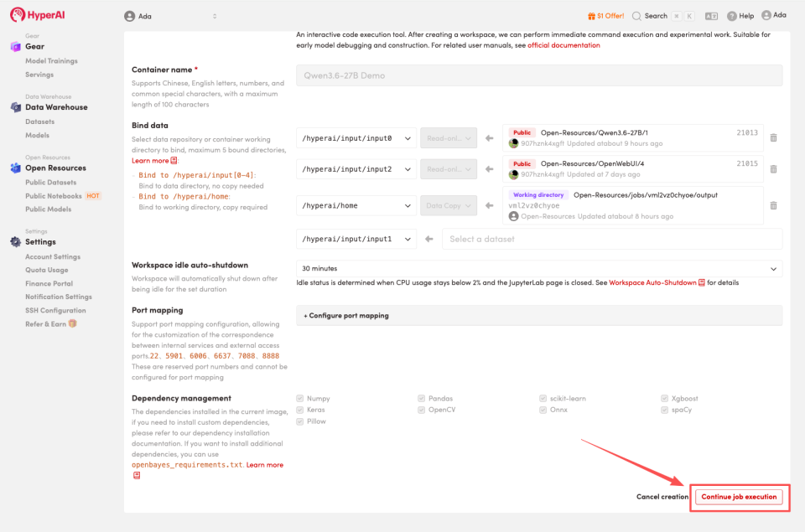The width and height of the screenshot is (805, 532).
Task: Delete the working directory binding
Action: click(x=773, y=205)
